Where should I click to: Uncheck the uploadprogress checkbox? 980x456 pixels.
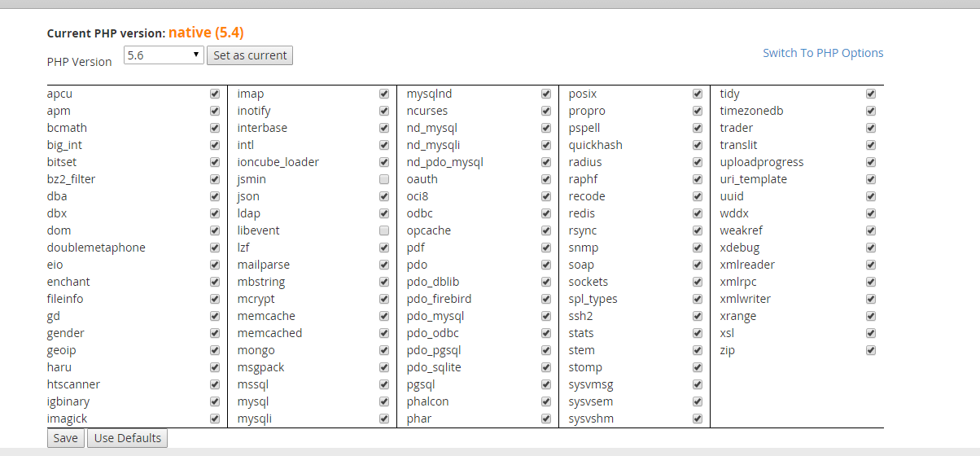click(x=871, y=162)
